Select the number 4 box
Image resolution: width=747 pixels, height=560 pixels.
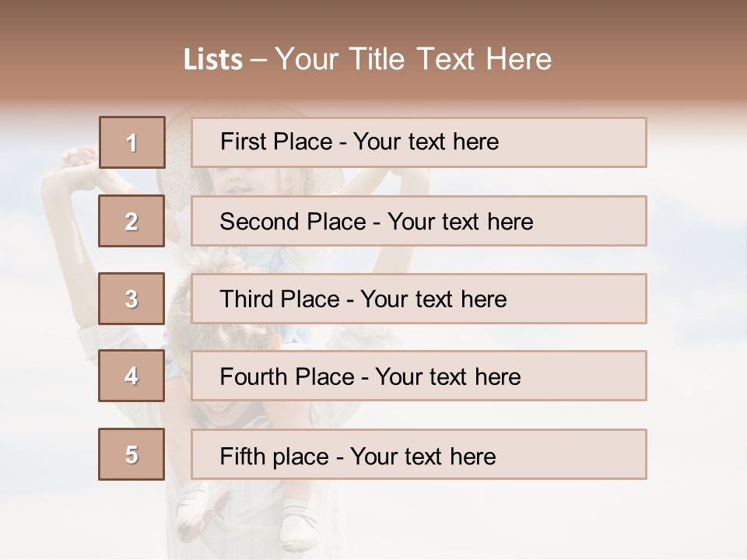click(x=132, y=376)
